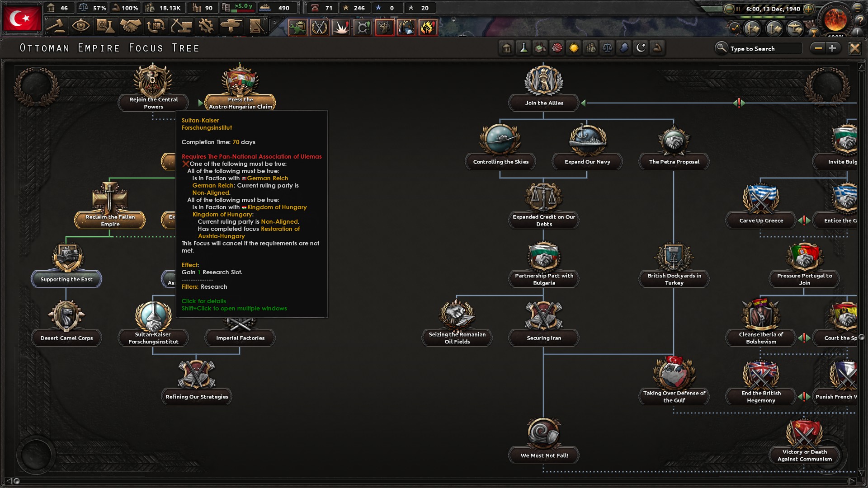Open the research flask menu
The image size is (868, 488).
(x=105, y=26)
